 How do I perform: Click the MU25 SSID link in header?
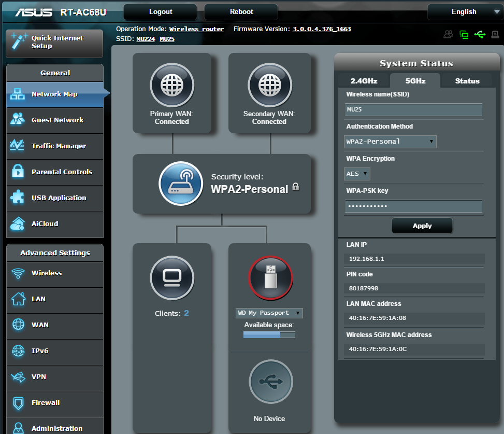click(167, 39)
